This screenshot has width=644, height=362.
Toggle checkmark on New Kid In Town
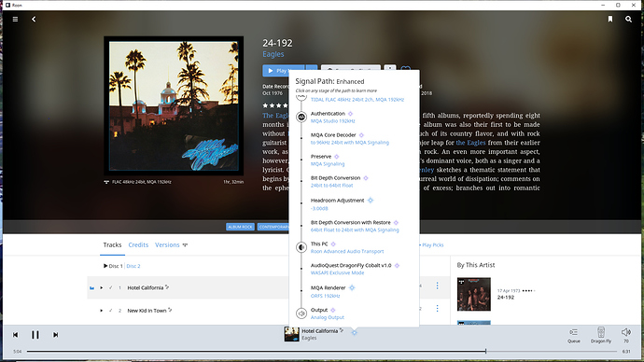click(110, 311)
